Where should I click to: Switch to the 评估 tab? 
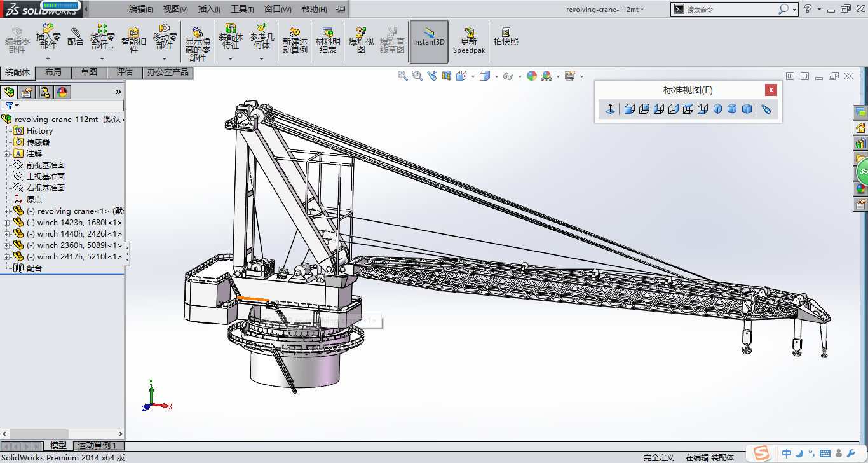(125, 73)
